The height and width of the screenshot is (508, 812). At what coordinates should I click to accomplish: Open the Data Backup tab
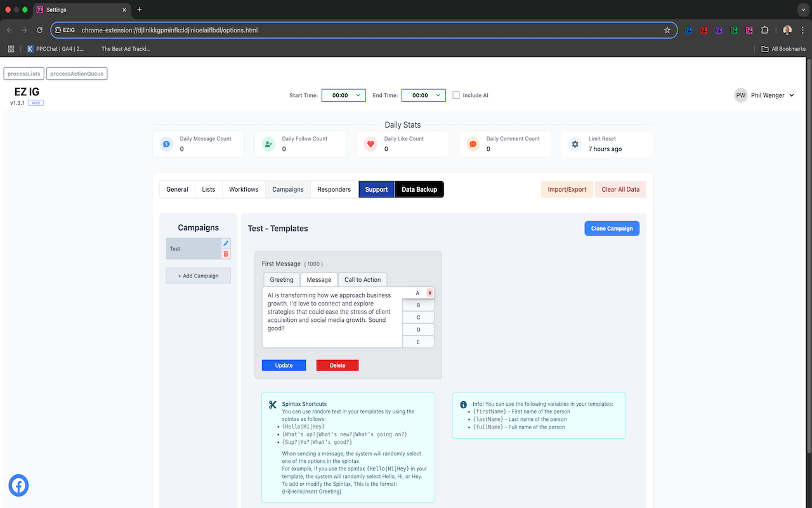[419, 189]
